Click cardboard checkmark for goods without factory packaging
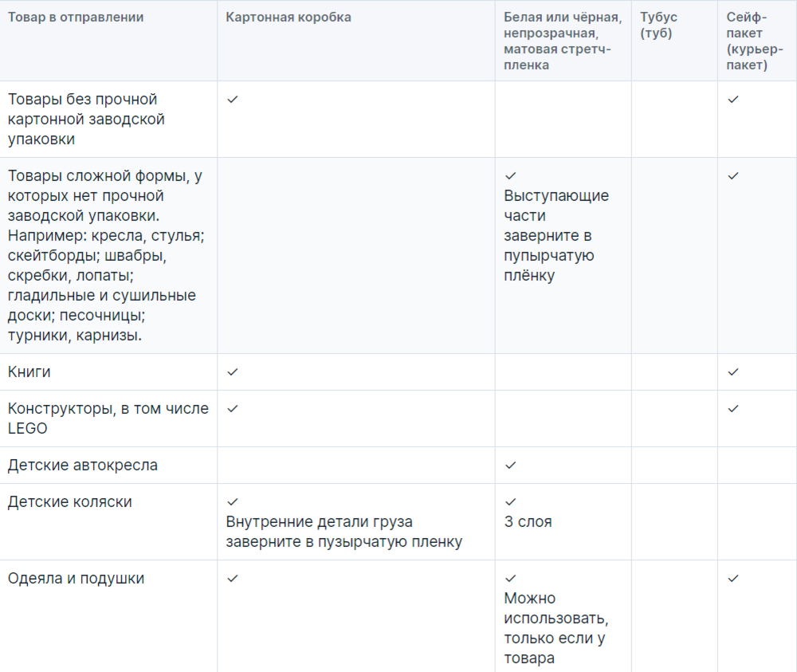This screenshot has width=797, height=672. 232,99
